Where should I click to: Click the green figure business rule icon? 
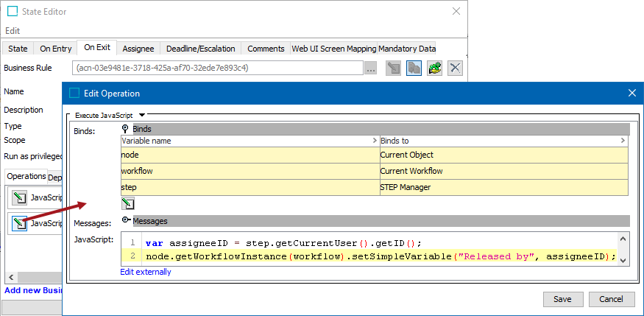pos(434,68)
